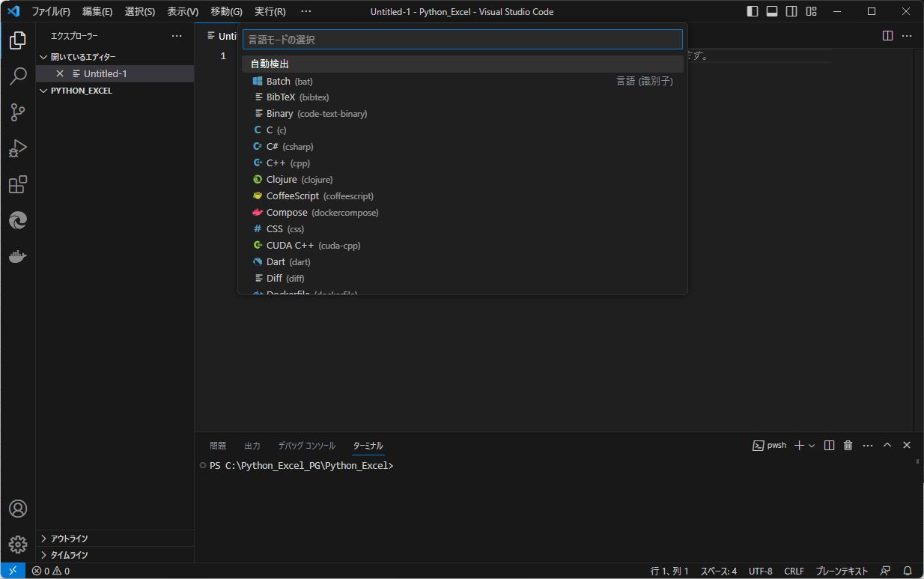Screen dimensions: 924x579
Task: Choose C# (csharp) language mode
Action: pos(463,147)
